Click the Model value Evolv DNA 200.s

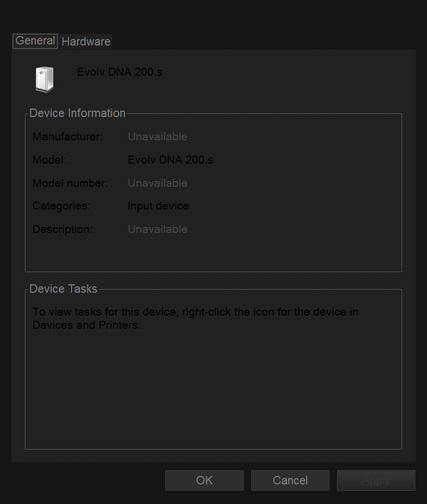(171, 160)
